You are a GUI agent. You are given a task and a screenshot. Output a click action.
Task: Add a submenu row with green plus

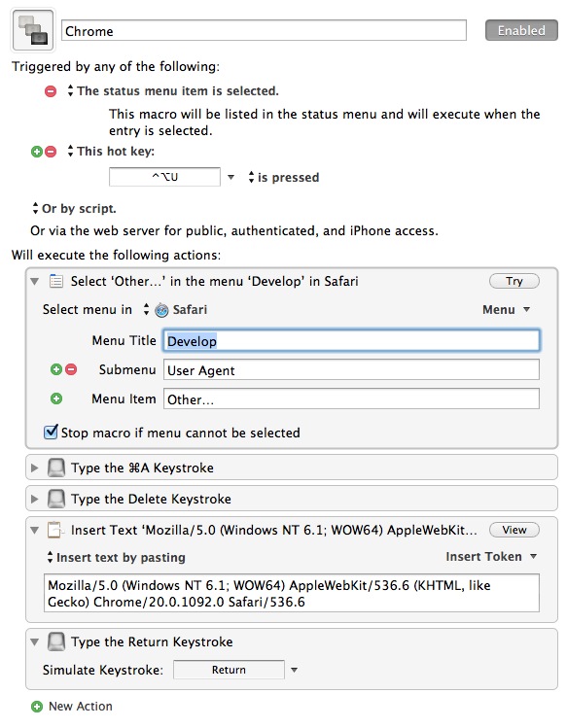tap(56, 369)
